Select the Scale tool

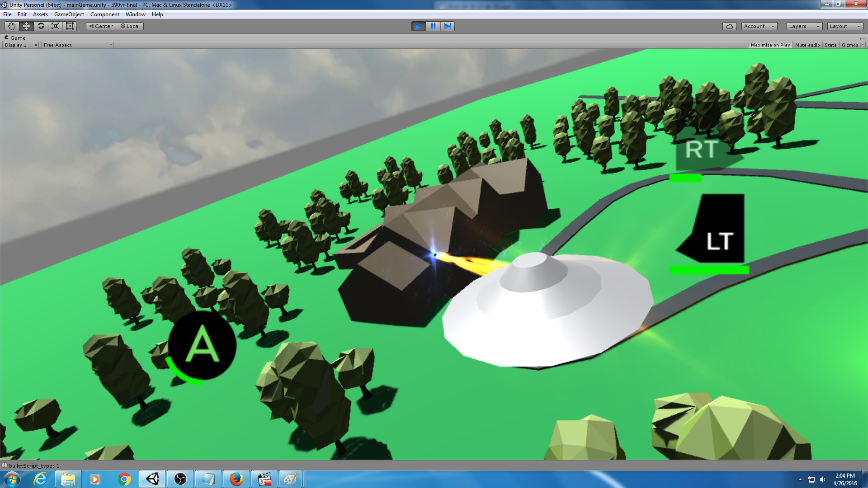pos(55,26)
